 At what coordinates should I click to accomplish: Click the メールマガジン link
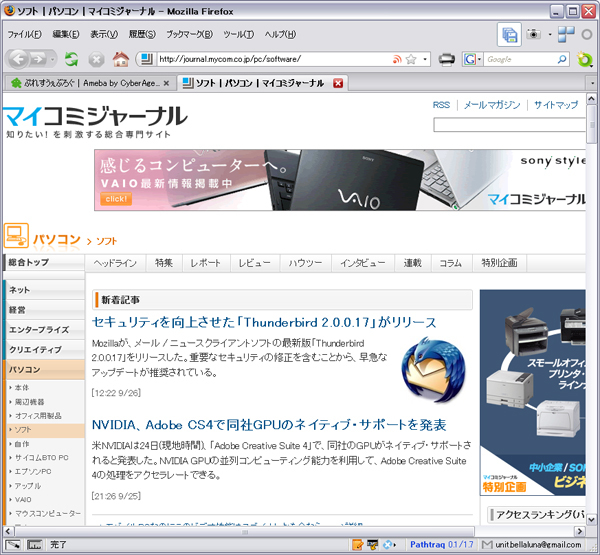pos(492,105)
